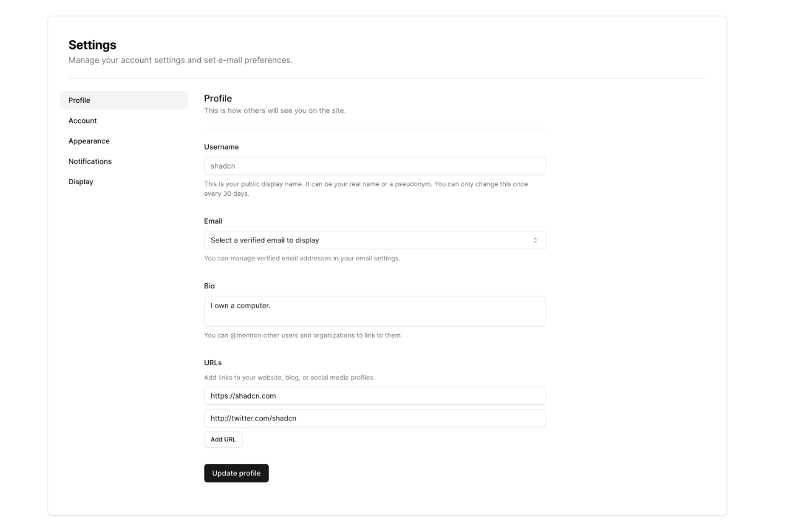Click the Username field label
Screen dimensions: 786x532
[x=221, y=147]
